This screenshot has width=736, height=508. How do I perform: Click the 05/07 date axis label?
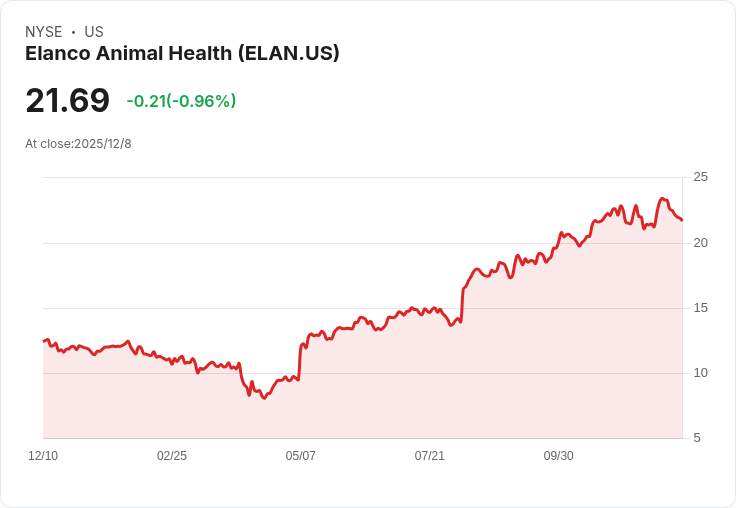301,456
